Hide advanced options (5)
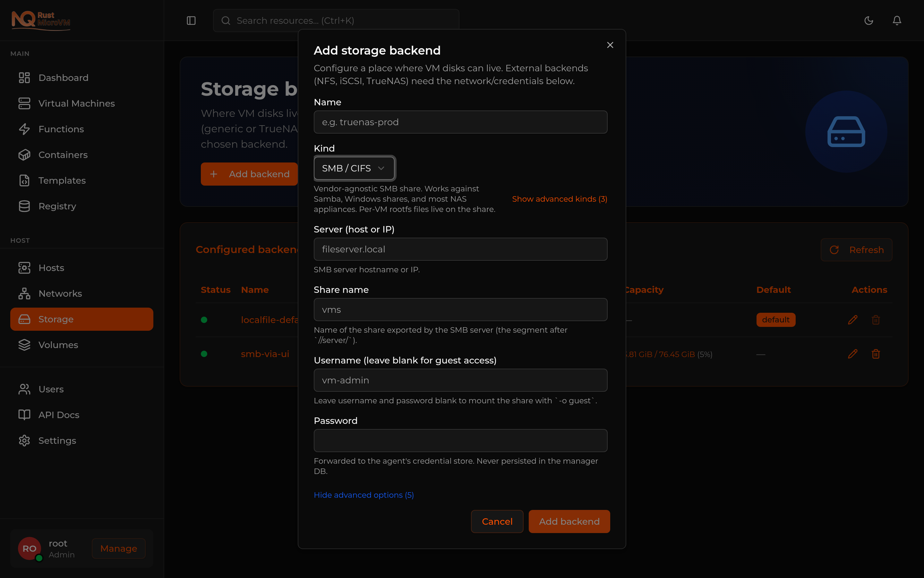Image resolution: width=924 pixels, height=578 pixels. coord(364,495)
